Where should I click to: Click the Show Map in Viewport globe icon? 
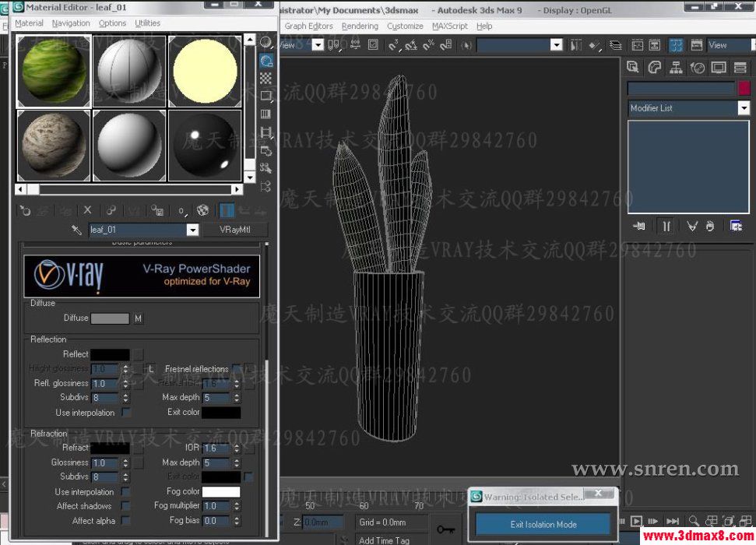tap(202, 210)
